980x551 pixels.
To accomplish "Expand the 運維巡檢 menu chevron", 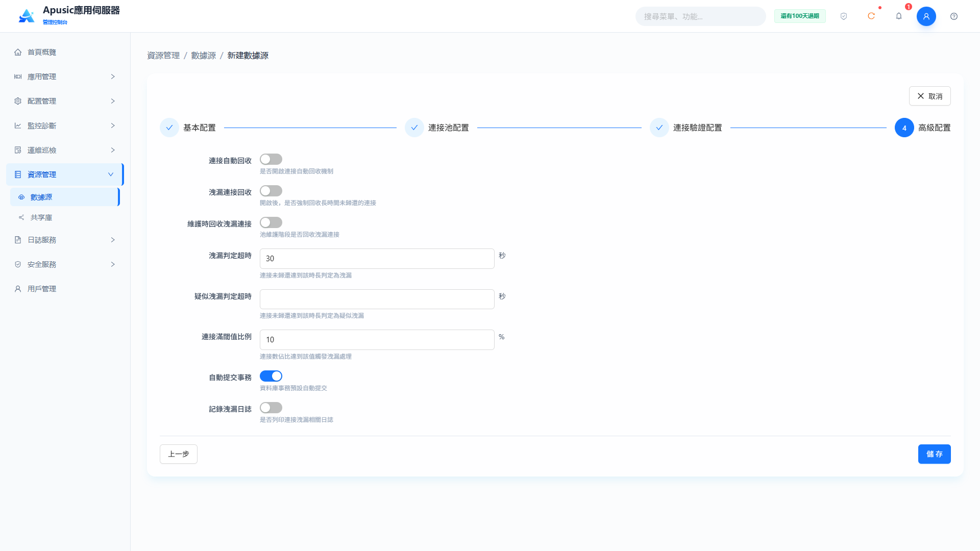I will [x=113, y=150].
